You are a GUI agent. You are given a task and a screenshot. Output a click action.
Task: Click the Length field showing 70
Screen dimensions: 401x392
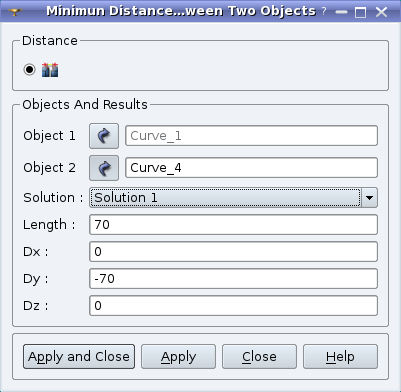(x=233, y=225)
